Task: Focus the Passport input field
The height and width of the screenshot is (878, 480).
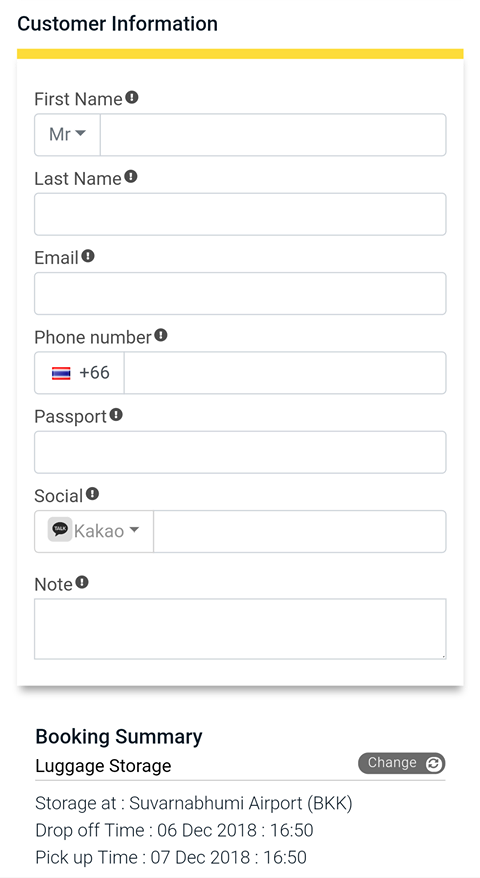Action: (x=240, y=452)
